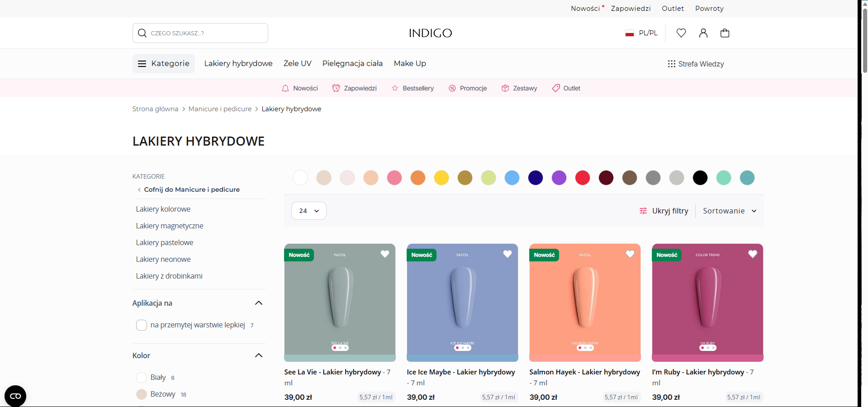
Task: Select the black color swatch filter
Action: [700, 178]
